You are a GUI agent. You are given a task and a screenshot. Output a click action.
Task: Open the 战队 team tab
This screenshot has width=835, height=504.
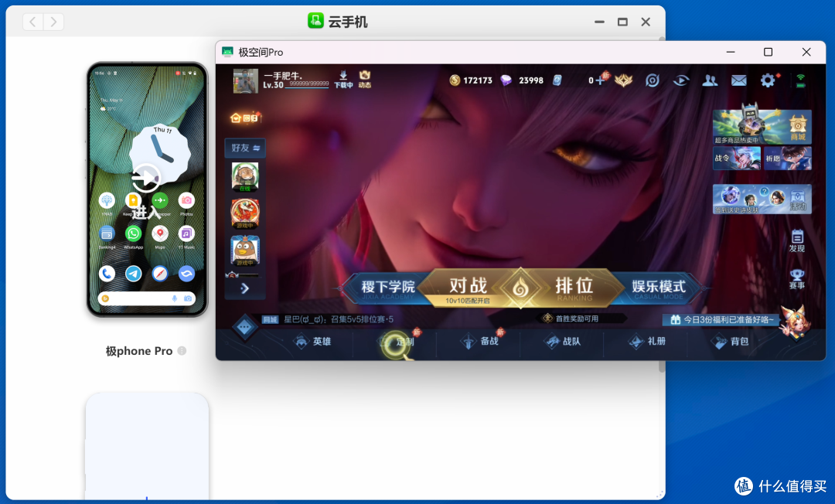click(x=564, y=342)
